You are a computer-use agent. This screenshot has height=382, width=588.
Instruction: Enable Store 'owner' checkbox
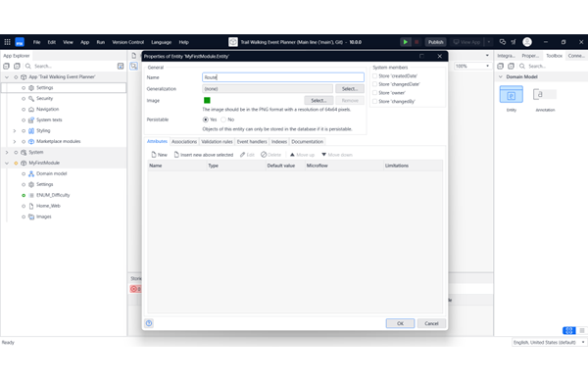tap(374, 93)
